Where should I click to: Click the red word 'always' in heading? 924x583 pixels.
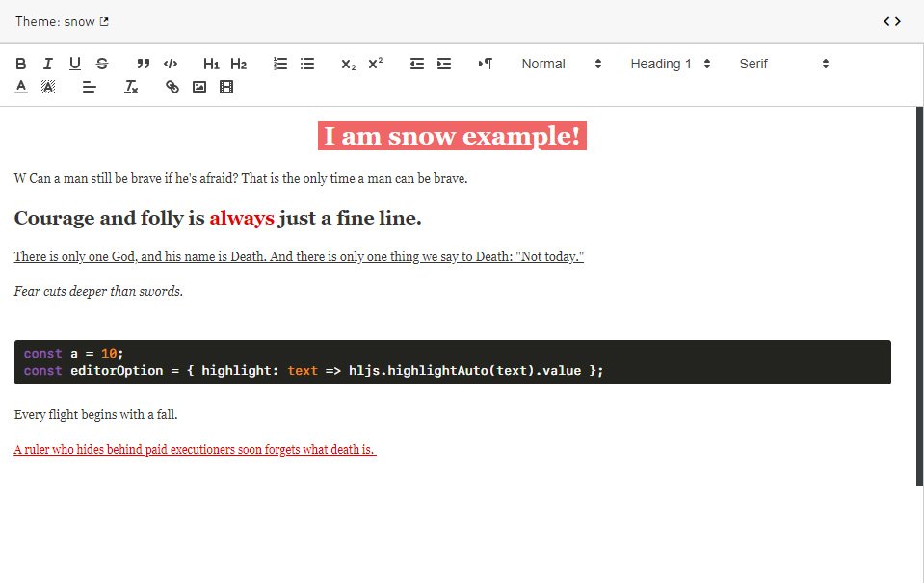click(242, 218)
